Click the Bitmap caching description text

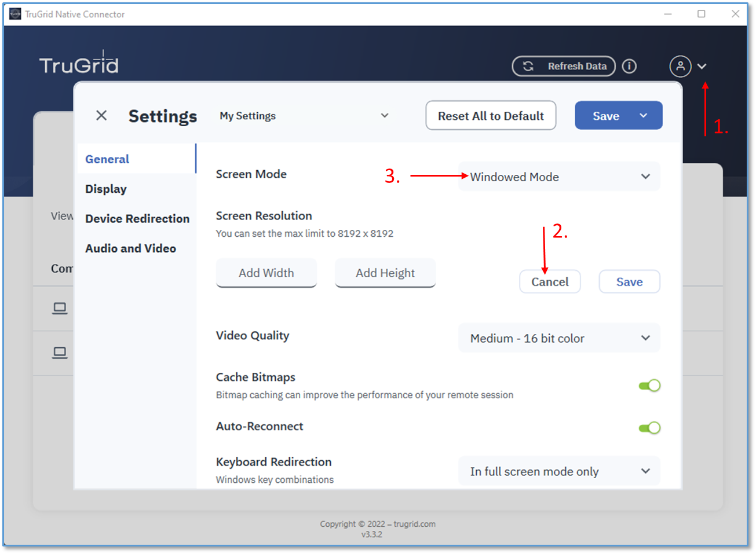point(364,395)
